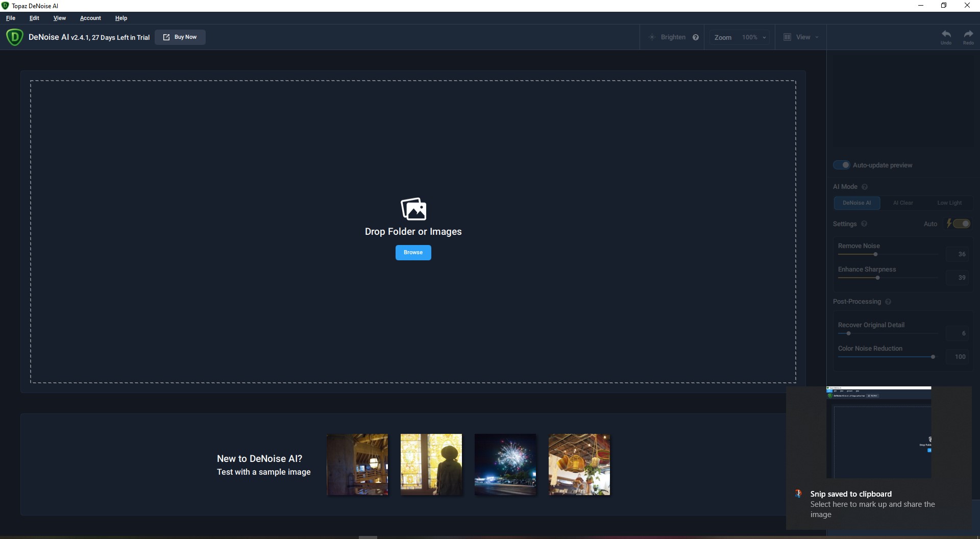The width and height of the screenshot is (980, 539).
Task: Open the File menu
Action: (x=11, y=18)
